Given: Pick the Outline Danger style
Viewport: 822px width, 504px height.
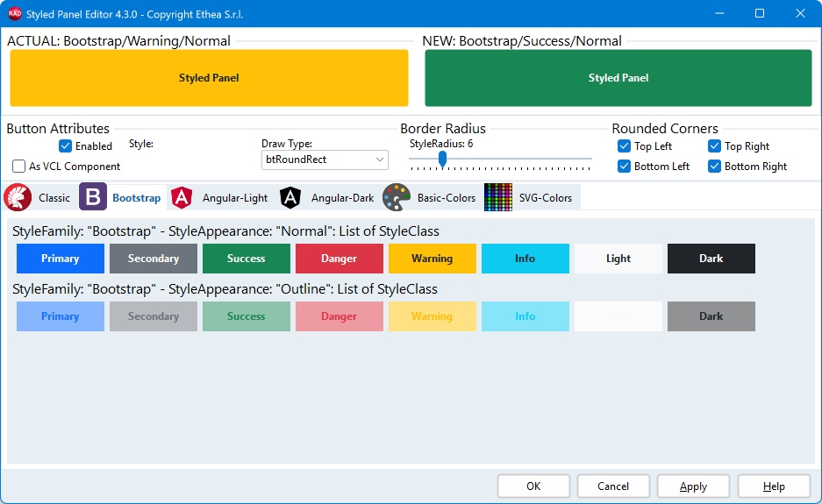Looking at the screenshot, I should (340, 316).
